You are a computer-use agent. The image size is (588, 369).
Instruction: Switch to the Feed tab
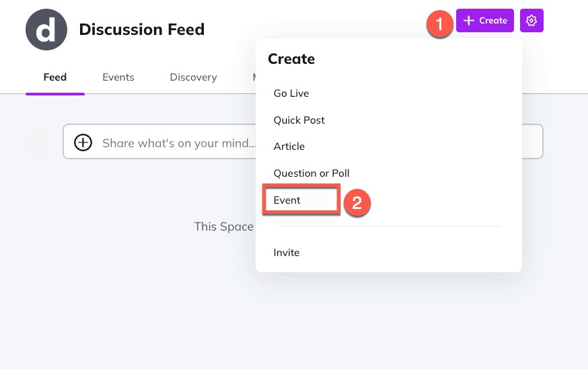point(55,77)
